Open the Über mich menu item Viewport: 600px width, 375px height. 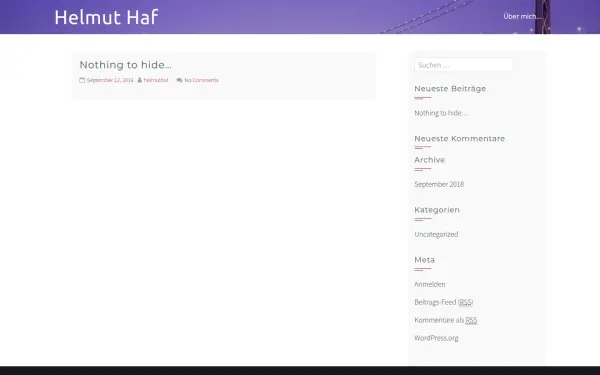(522, 16)
